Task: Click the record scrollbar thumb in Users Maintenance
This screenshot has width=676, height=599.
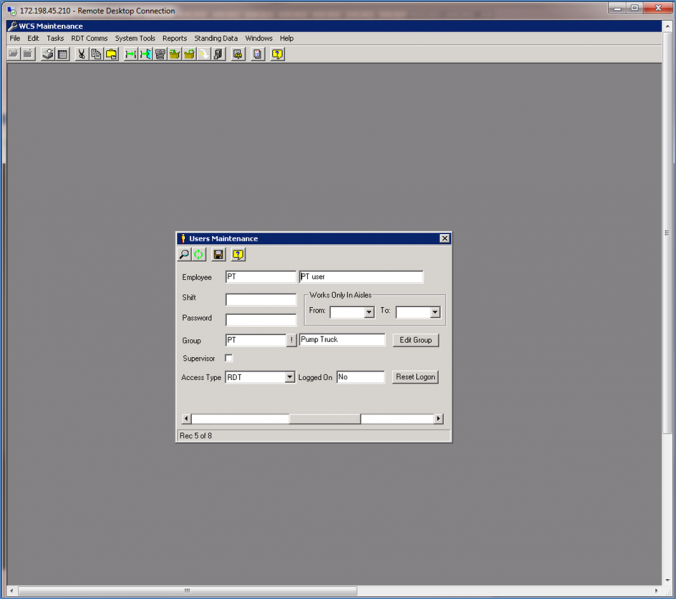Action: (325, 418)
